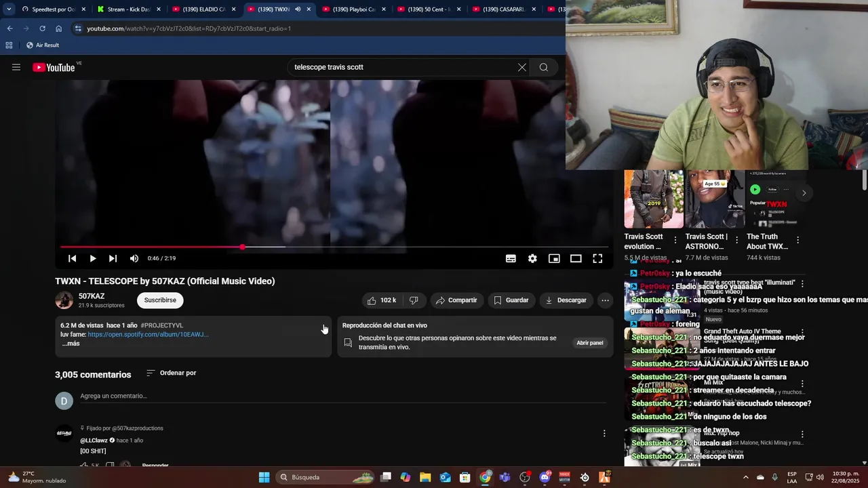Click the taskbar Búsqueda search box
The height and width of the screenshot is (488, 868).
tap(326, 477)
